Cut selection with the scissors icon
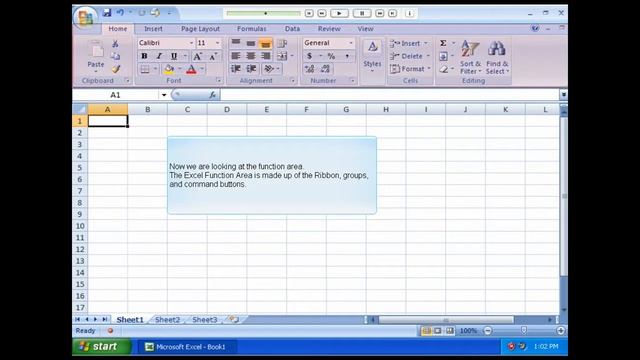The image size is (640, 360). coord(116,44)
